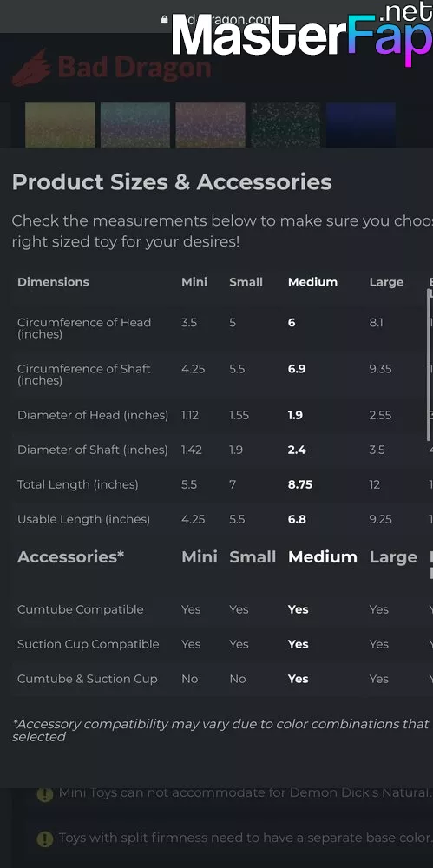
Task: Select the pink-purple glitter color swatch
Action: [x=210, y=125]
